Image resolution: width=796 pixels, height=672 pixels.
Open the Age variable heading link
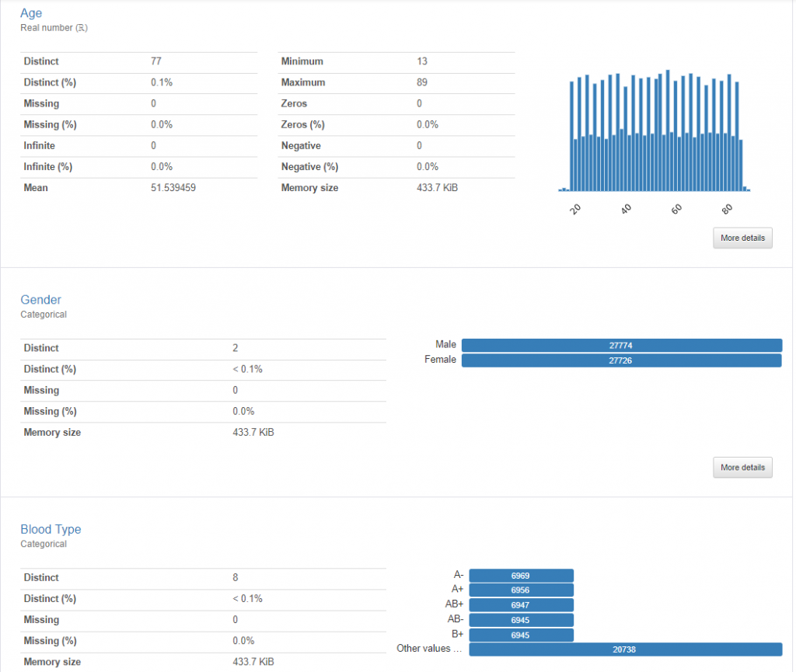pos(31,13)
